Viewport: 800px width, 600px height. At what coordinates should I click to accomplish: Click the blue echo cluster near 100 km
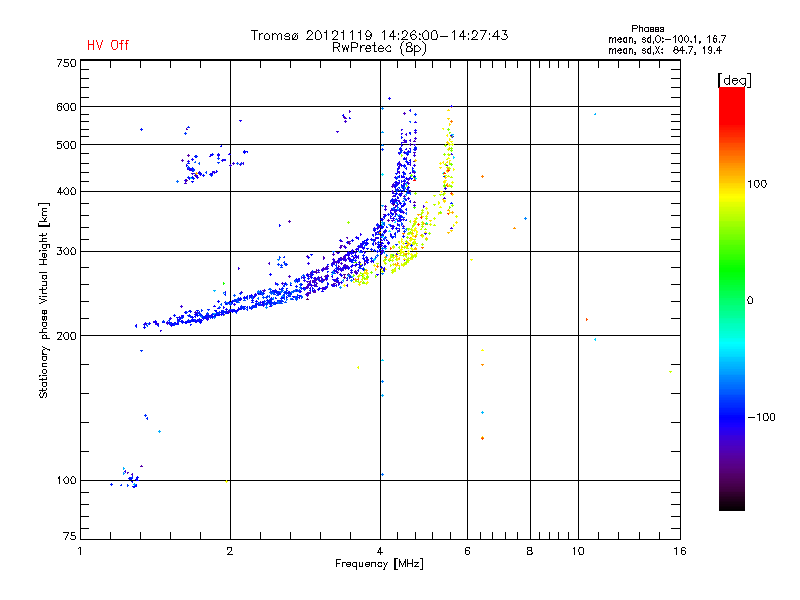tap(128, 478)
